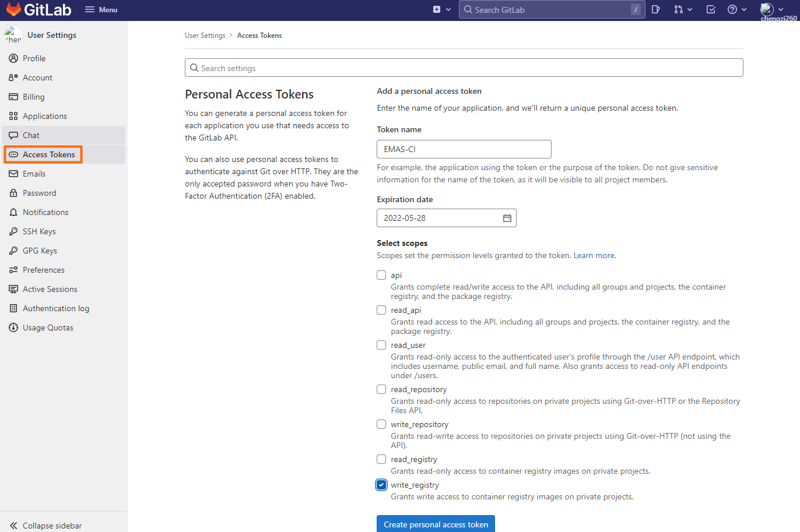
Task: Open SSH Keys settings
Action: click(64, 231)
